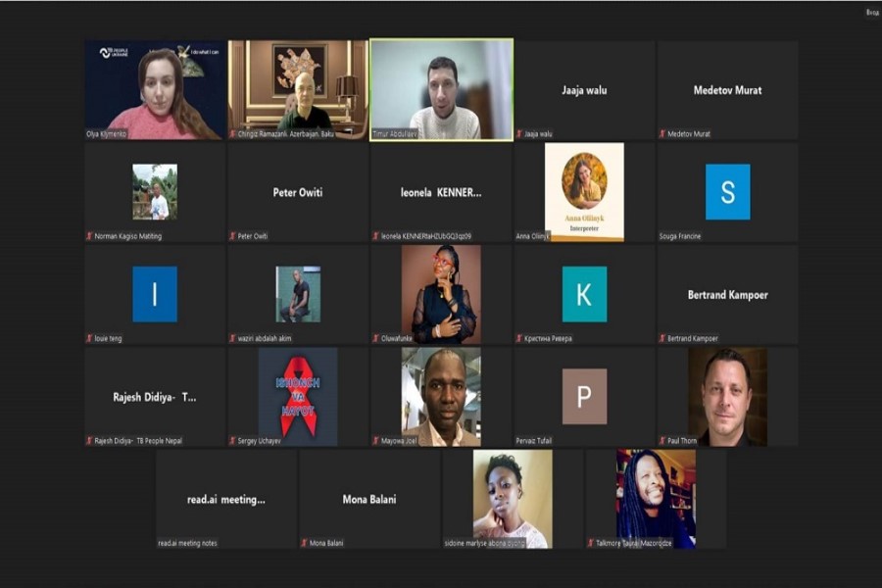Click the teal K avatar of Кристина Ривера
The image size is (882, 588).
(x=584, y=294)
